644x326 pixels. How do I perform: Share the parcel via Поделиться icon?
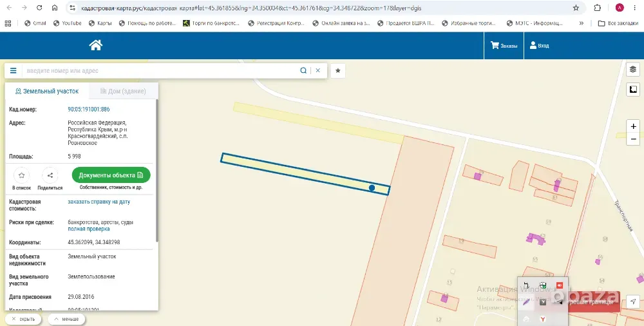tap(50, 175)
